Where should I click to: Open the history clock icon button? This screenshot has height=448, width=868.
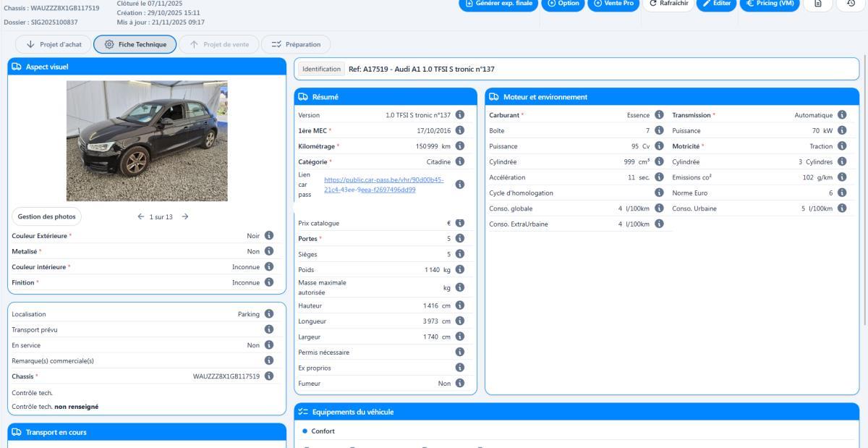click(x=850, y=4)
